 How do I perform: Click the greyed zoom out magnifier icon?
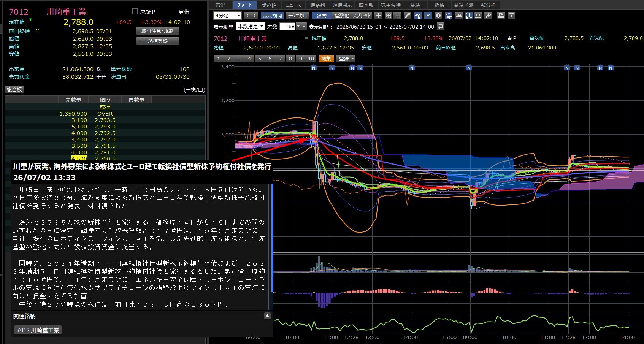397,16
